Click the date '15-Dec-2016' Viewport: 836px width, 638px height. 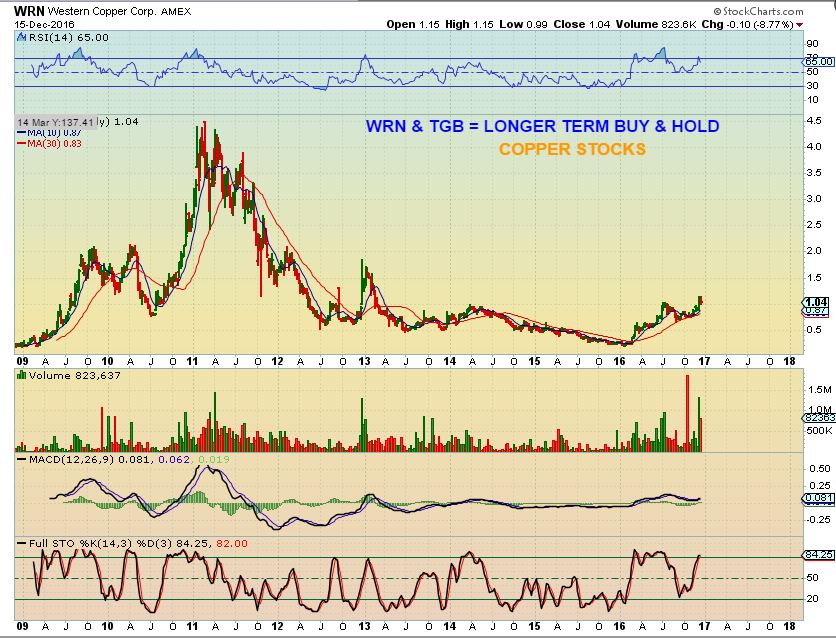(x=44, y=25)
